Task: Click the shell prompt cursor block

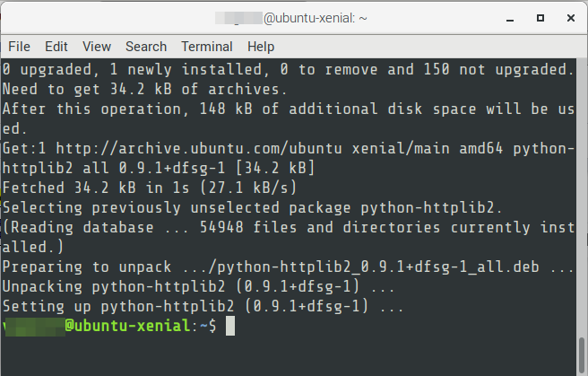Action: point(230,326)
